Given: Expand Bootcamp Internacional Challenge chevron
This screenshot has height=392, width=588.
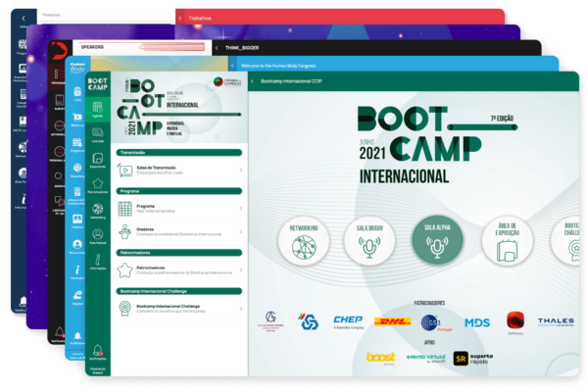Looking at the screenshot, I should click(240, 309).
